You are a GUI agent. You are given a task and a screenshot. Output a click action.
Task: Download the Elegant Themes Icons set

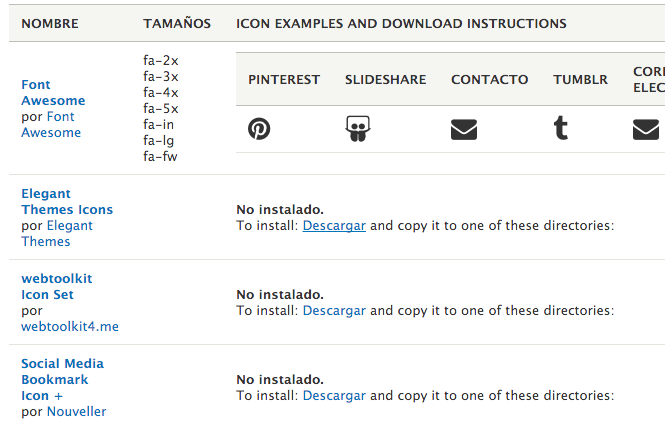coord(334,226)
